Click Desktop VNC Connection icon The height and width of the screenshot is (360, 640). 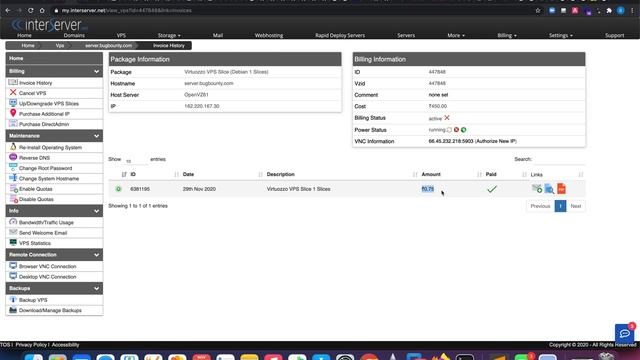pyautogui.click(x=13, y=276)
